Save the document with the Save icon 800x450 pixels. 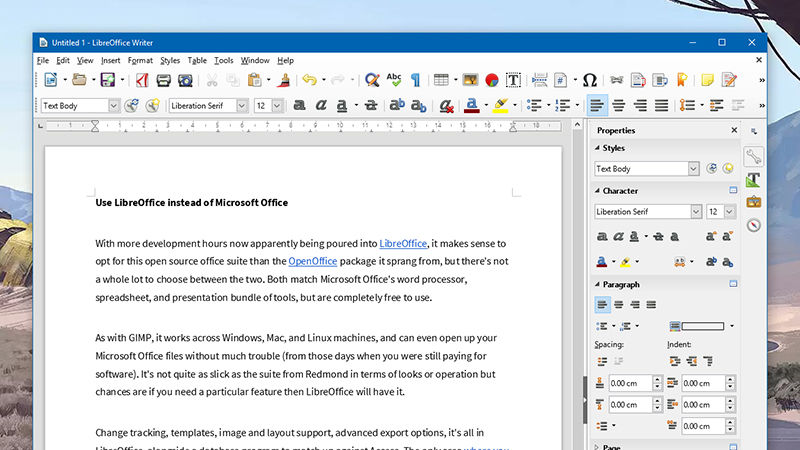click(x=108, y=80)
